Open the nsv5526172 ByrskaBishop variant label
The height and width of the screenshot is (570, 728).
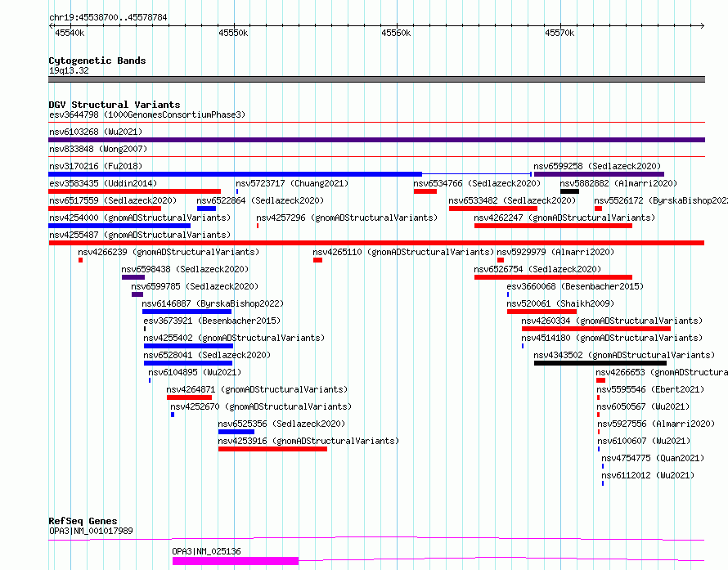(x=661, y=200)
